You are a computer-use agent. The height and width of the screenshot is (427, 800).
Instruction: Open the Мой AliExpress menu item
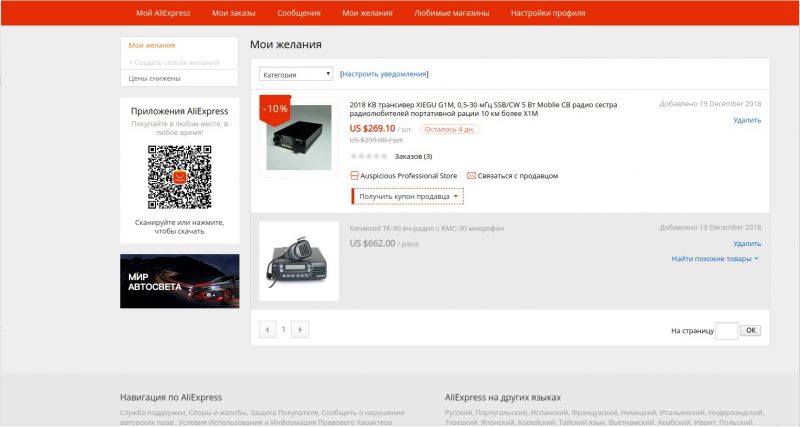(x=163, y=13)
